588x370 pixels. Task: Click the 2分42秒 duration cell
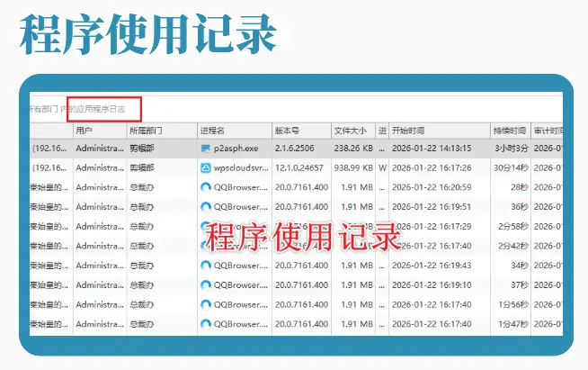coord(513,246)
